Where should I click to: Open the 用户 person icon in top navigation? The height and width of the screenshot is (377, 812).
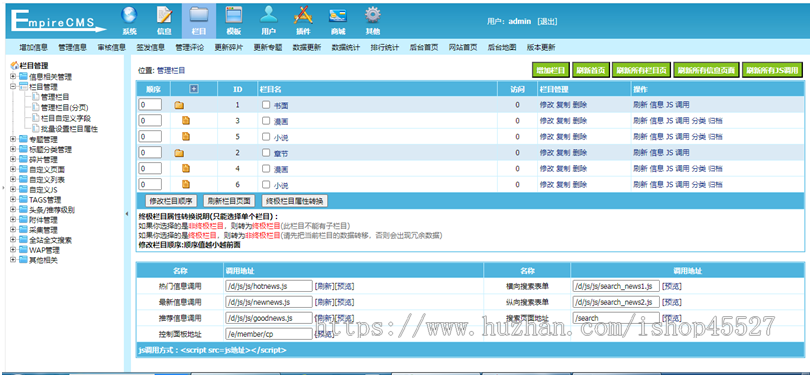[268, 14]
